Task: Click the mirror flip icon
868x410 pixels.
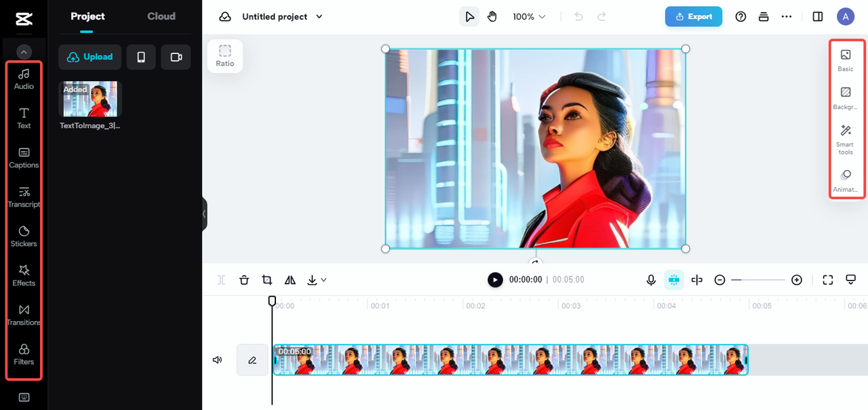Action: click(x=290, y=280)
